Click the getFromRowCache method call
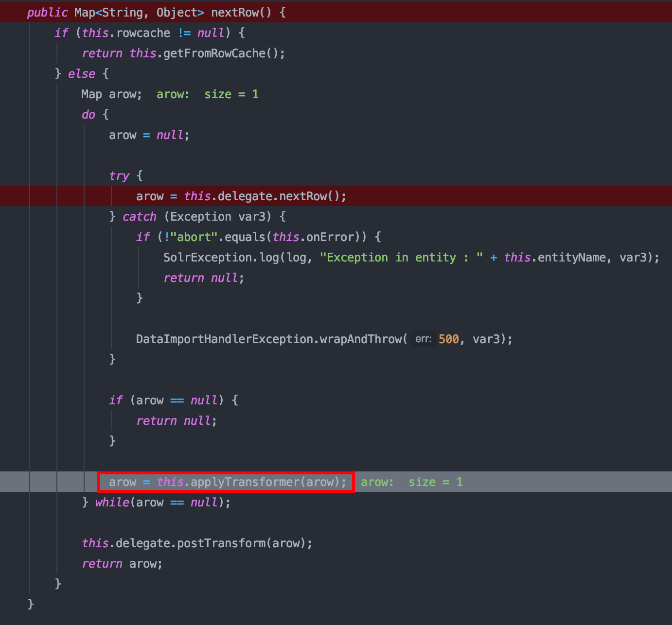Screen dimensions: 672x625 214,53
